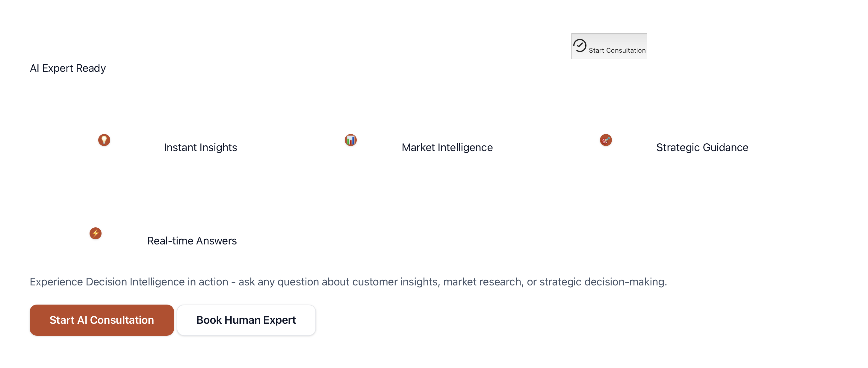868x368 pixels.
Task: Select the Strategic Guidance label
Action: [702, 147]
